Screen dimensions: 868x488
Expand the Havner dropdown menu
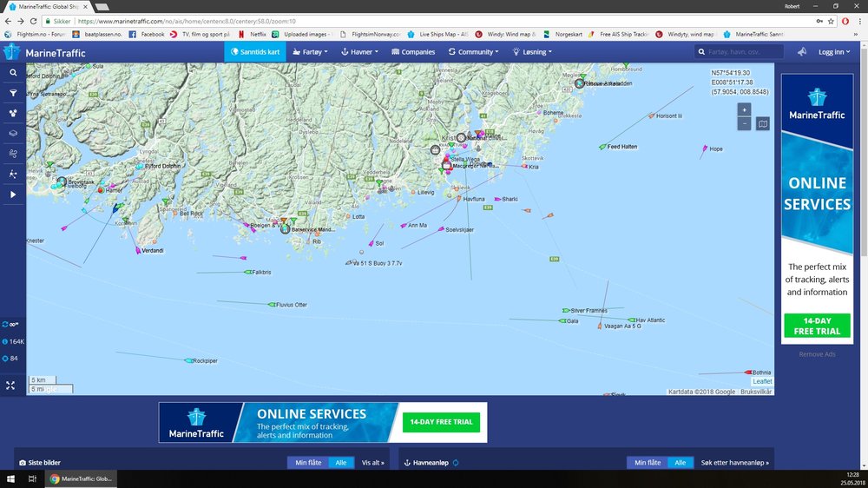coord(359,51)
